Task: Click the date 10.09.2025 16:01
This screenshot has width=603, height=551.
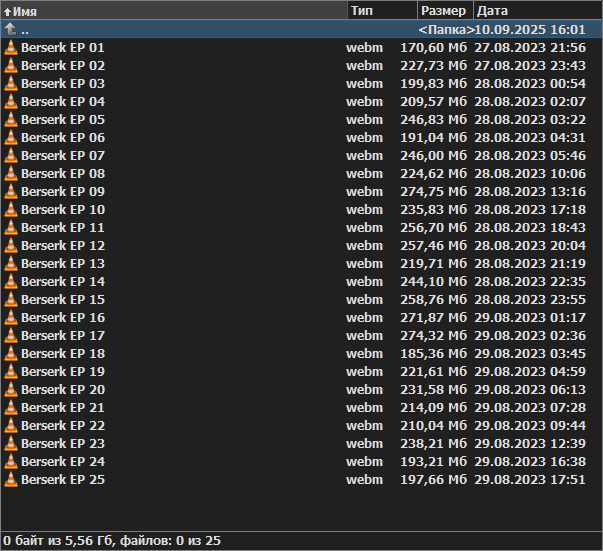Action: 530,29
